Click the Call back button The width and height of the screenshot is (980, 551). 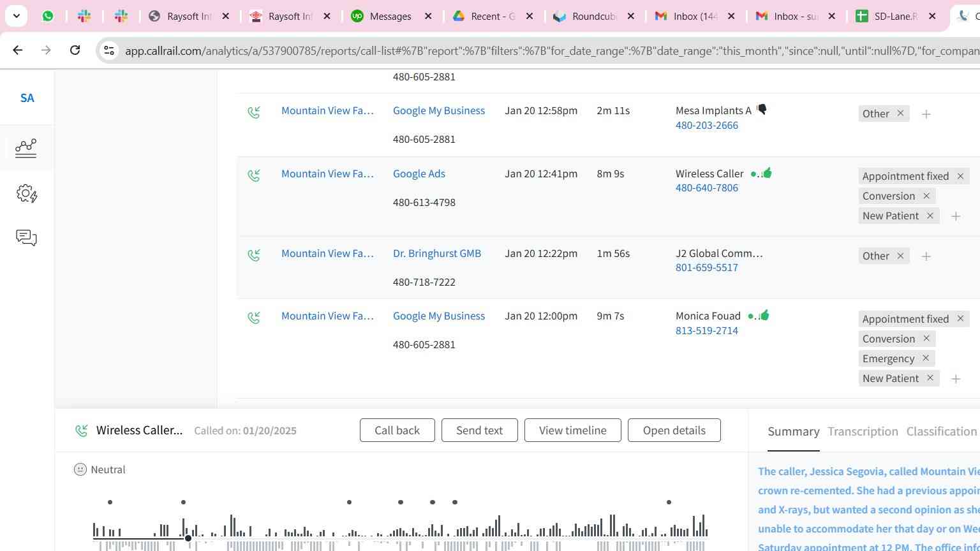point(397,430)
